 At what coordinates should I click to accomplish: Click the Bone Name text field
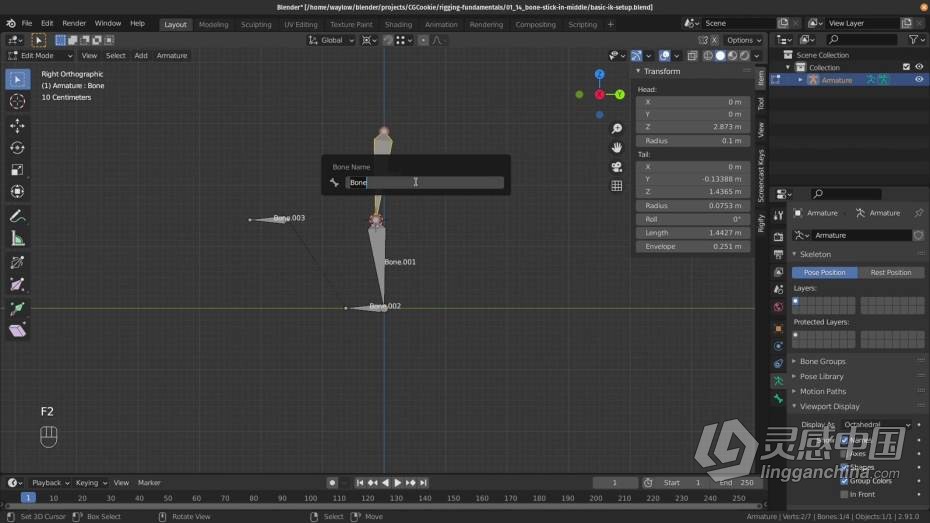(x=425, y=183)
